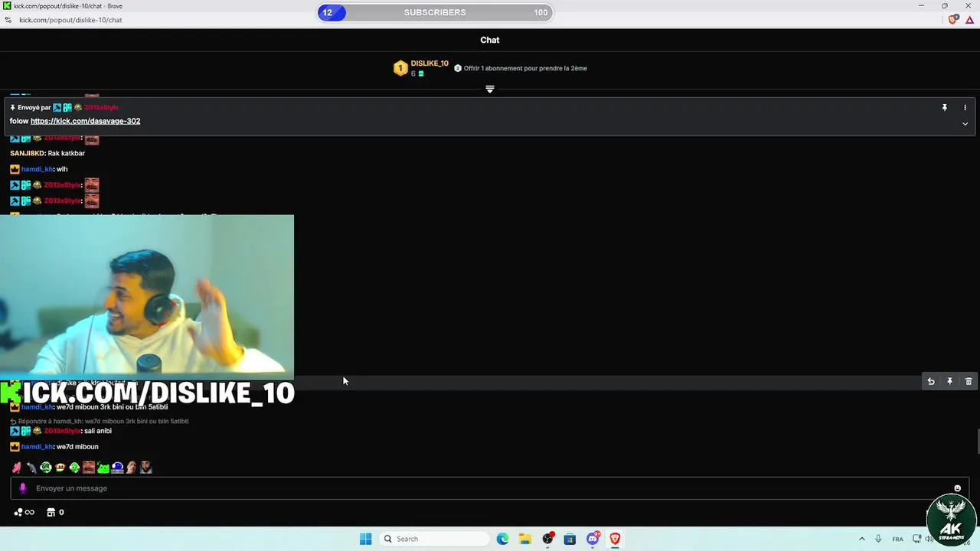The image size is (980, 551).
Task: Open the channel points infinity icon
Action: click(x=24, y=512)
